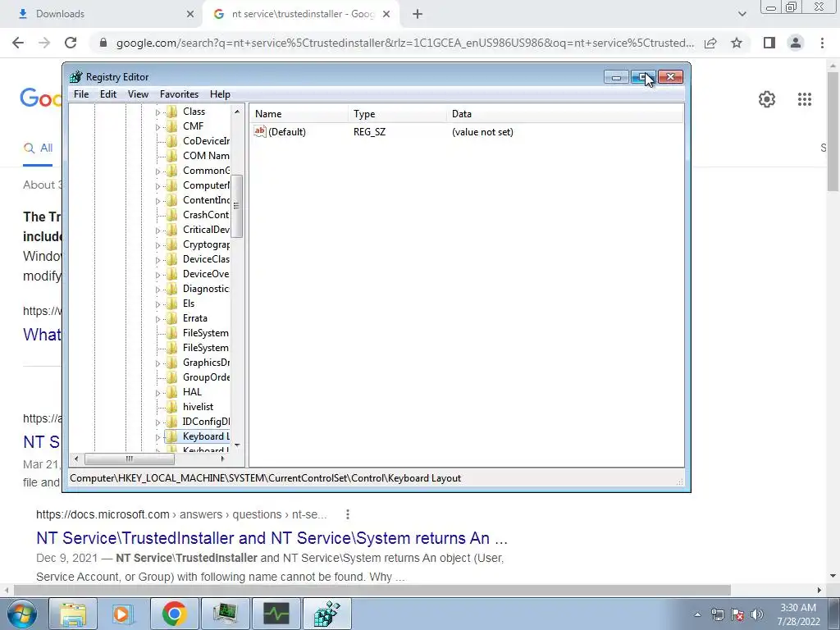Expand the Diagnostic registry key

pos(157,290)
